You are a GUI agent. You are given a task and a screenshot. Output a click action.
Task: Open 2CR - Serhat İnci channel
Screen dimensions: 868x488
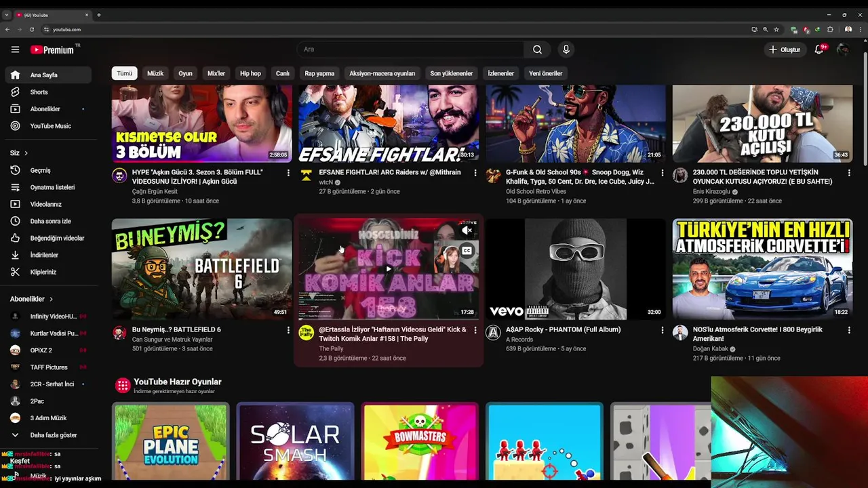47,384
